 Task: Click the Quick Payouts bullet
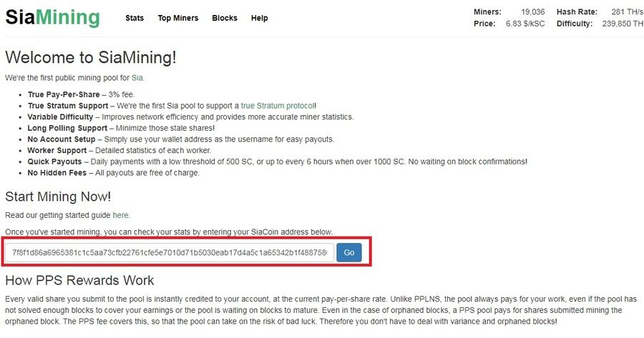[277, 161]
